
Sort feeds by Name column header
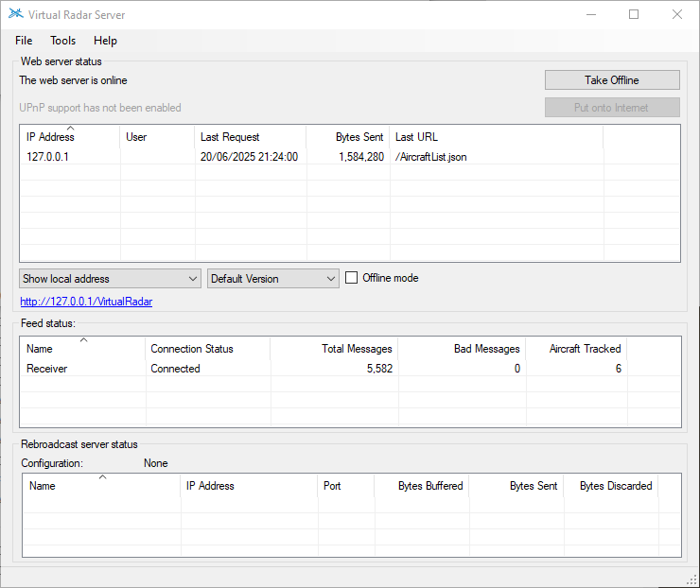coord(82,349)
